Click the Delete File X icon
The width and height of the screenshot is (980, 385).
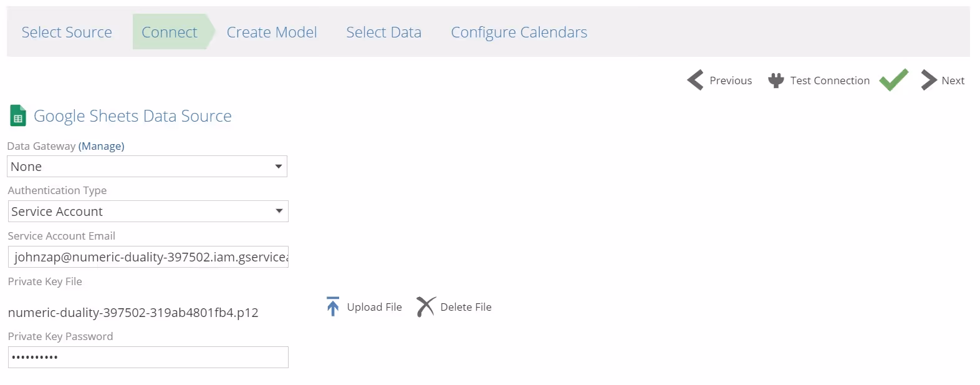[x=426, y=306]
